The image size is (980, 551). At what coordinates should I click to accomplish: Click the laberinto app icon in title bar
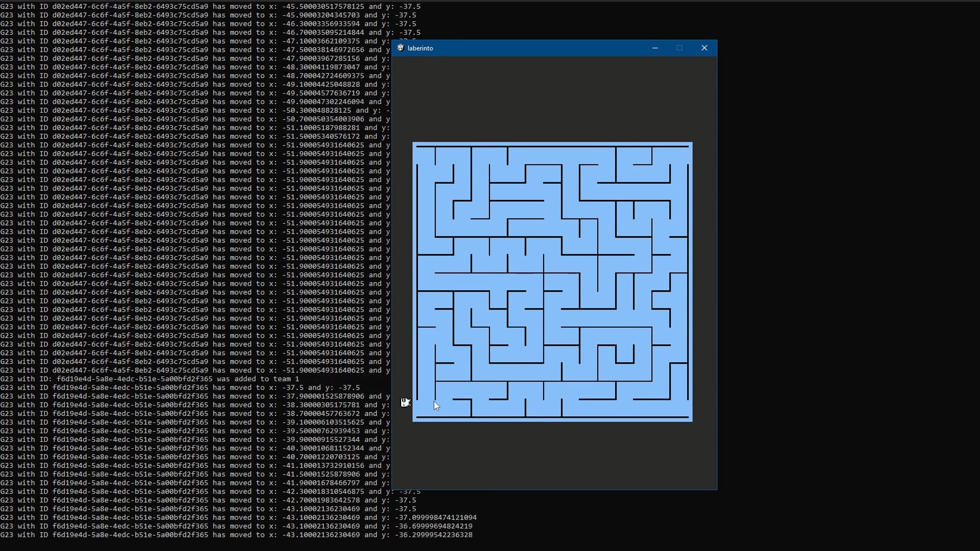pyautogui.click(x=401, y=48)
